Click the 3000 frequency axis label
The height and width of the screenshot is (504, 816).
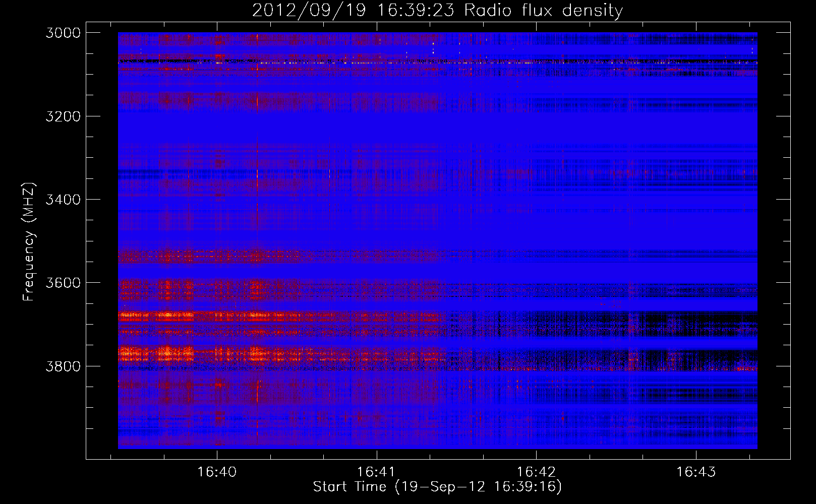coord(63,33)
